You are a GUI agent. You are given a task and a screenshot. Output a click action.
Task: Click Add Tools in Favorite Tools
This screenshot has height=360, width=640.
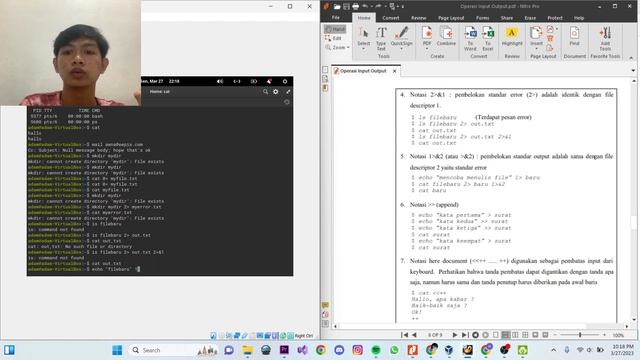coord(605,39)
